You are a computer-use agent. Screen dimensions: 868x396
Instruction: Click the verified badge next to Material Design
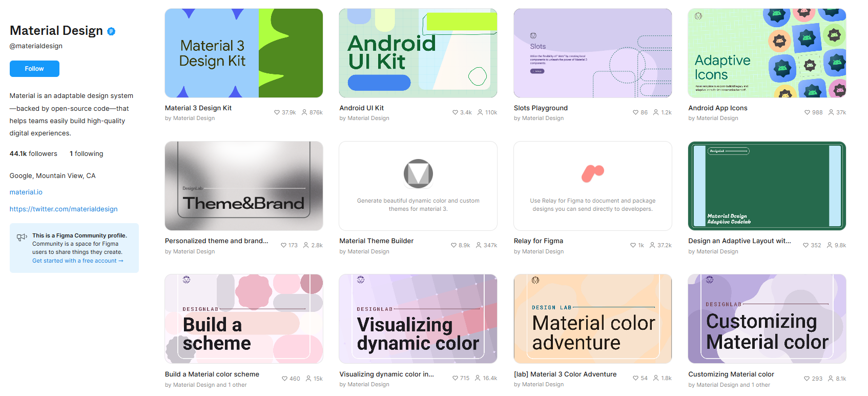(111, 31)
